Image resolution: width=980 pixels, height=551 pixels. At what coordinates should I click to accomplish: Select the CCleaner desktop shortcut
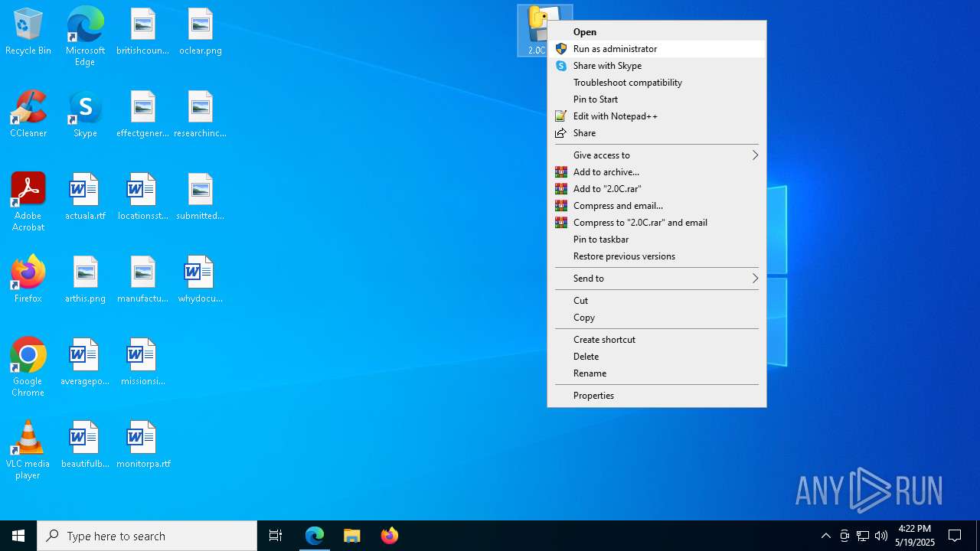(x=28, y=115)
